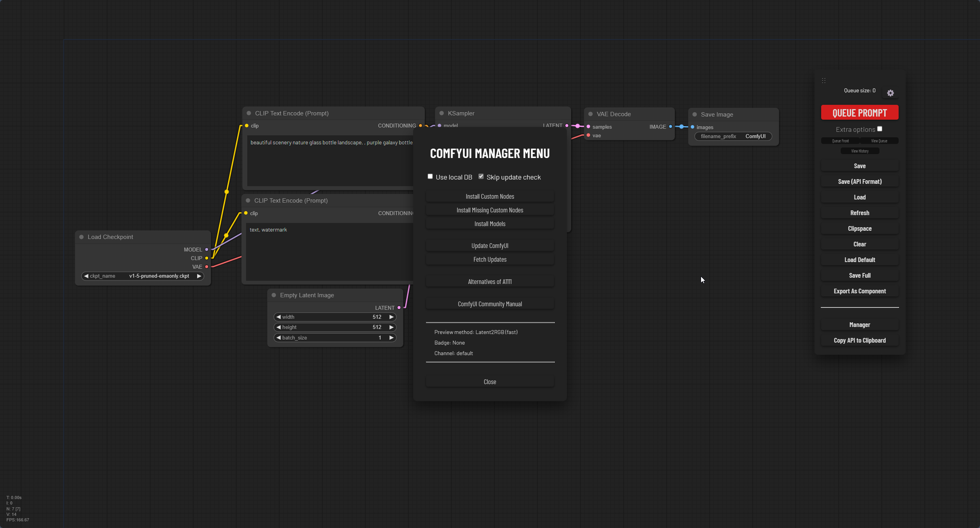Collapse the Save Image node dot
The image size is (980, 528).
point(695,115)
